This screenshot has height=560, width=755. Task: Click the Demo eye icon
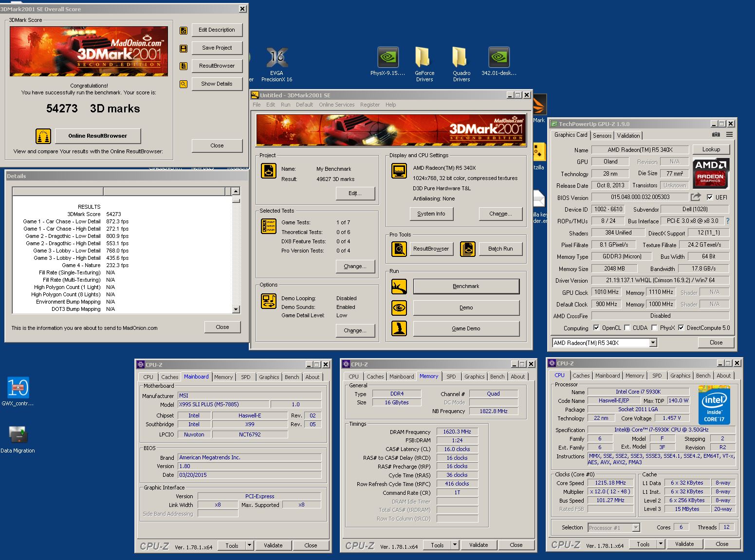(399, 308)
